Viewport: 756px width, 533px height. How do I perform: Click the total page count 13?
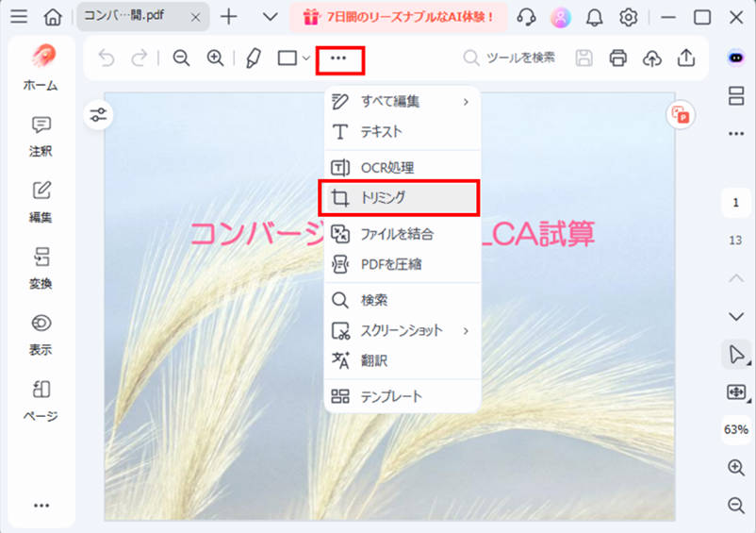coord(736,241)
